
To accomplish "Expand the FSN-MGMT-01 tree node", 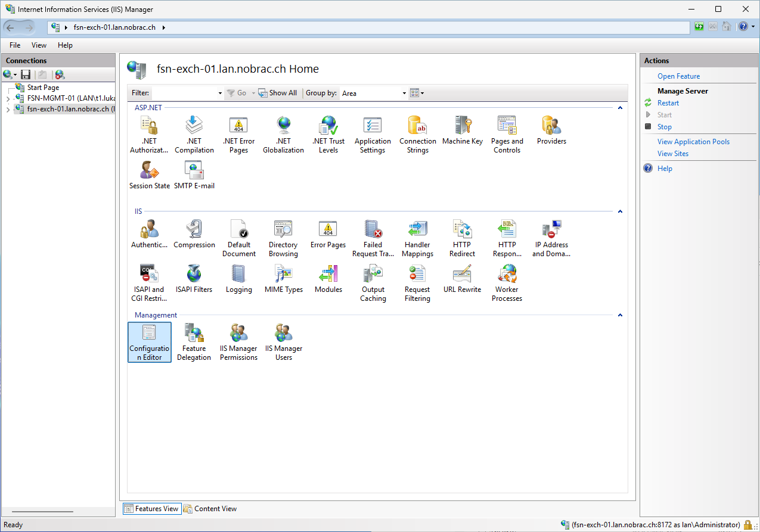I will click(8, 98).
